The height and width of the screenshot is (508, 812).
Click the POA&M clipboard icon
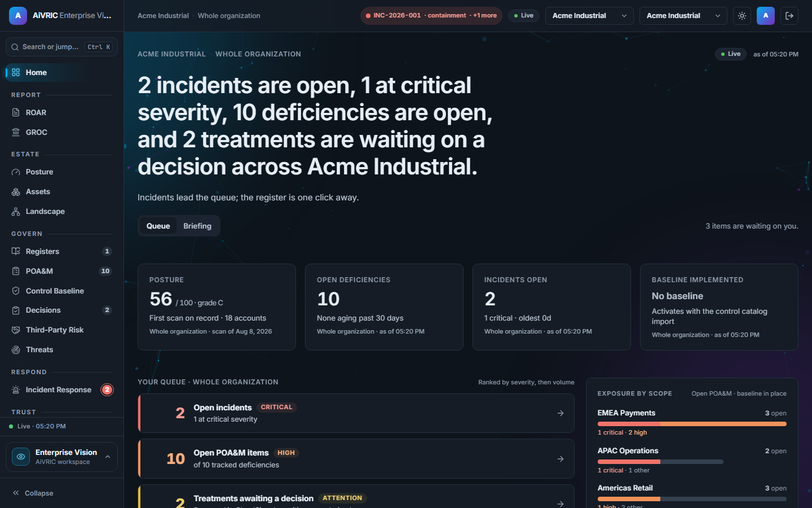pyautogui.click(x=16, y=271)
